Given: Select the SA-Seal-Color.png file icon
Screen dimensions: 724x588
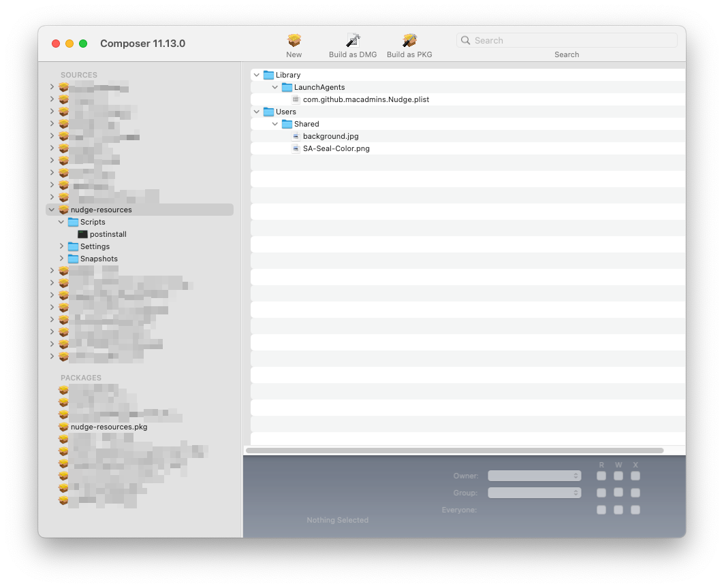Looking at the screenshot, I should click(x=296, y=148).
